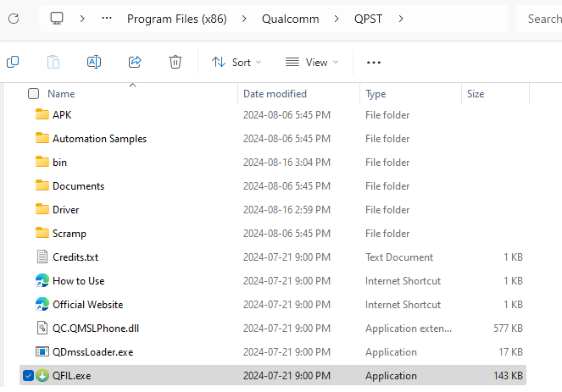562x392 pixels.
Task: Click the Copy toolbar icon
Action: pyautogui.click(x=13, y=62)
